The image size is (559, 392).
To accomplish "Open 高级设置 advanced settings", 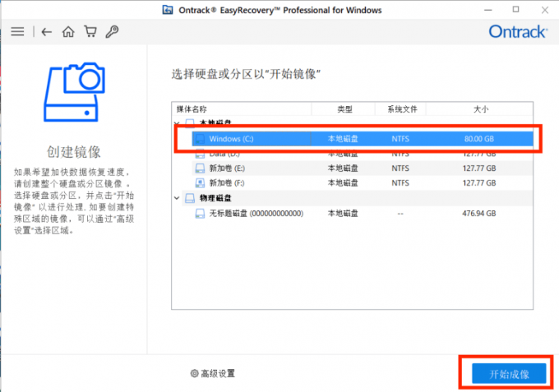I will (x=217, y=373).
